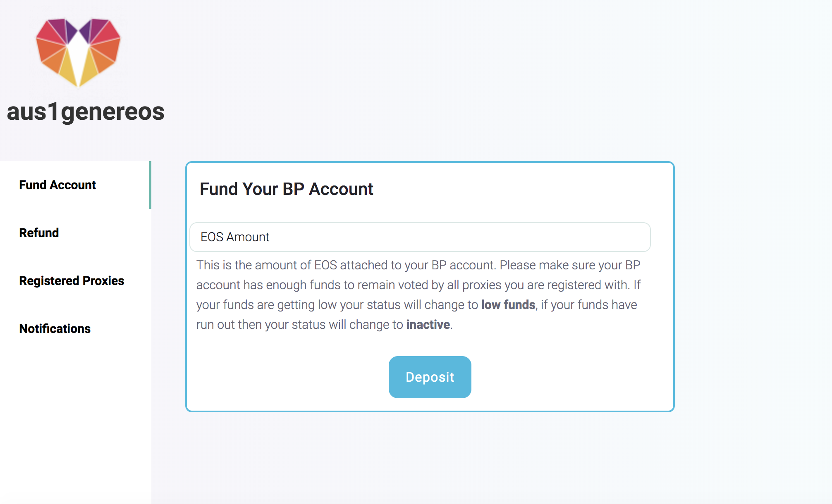Switch to the Refund tab

point(39,233)
